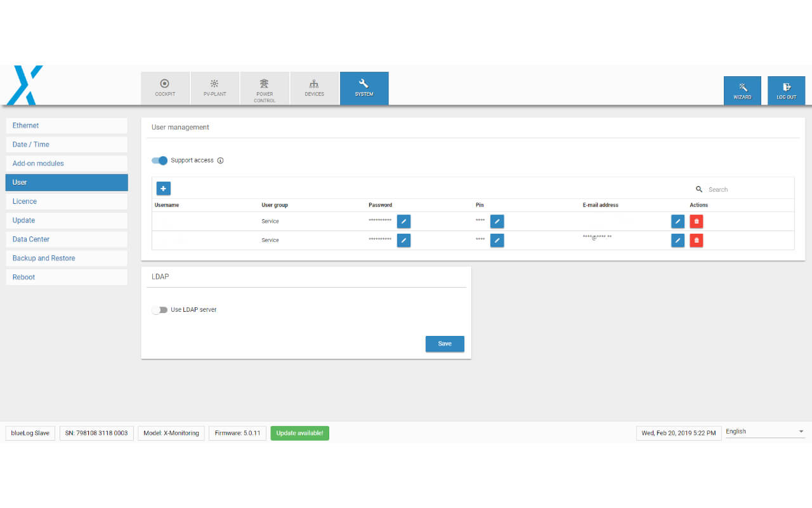Delete the second user in the table
The width and height of the screenshot is (812, 508).
pyautogui.click(x=696, y=241)
